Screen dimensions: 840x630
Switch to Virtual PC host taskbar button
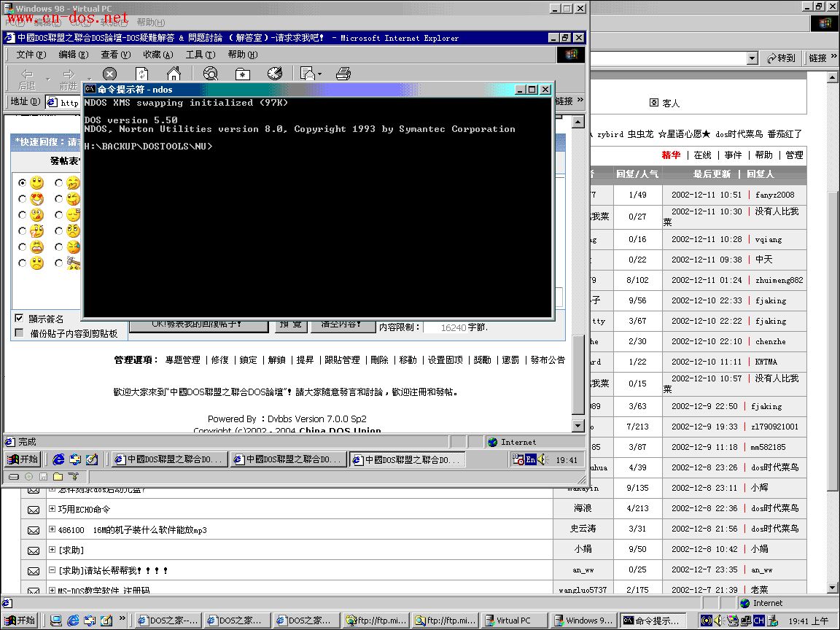(514, 621)
